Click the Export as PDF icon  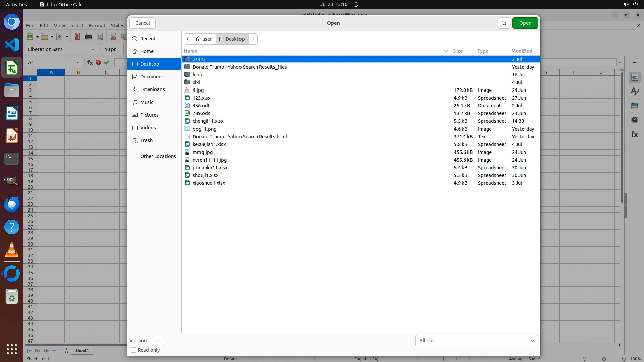click(x=77, y=37)
